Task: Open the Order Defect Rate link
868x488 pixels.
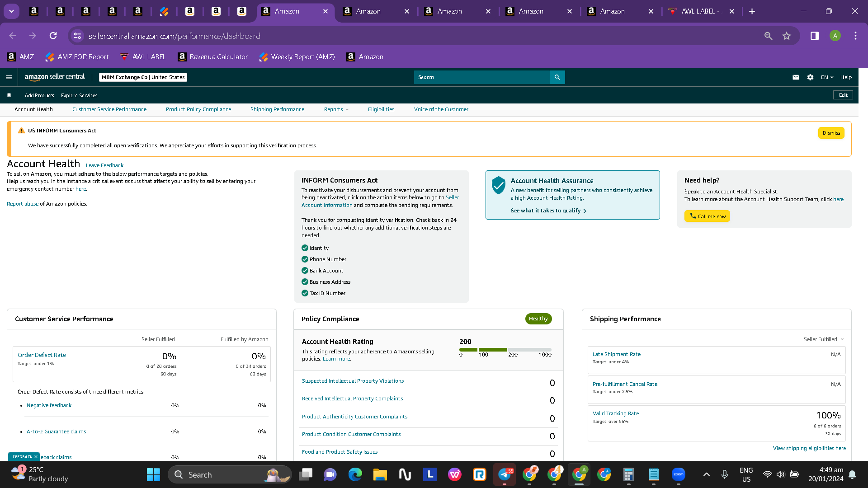Action: [x=42, y=355]
